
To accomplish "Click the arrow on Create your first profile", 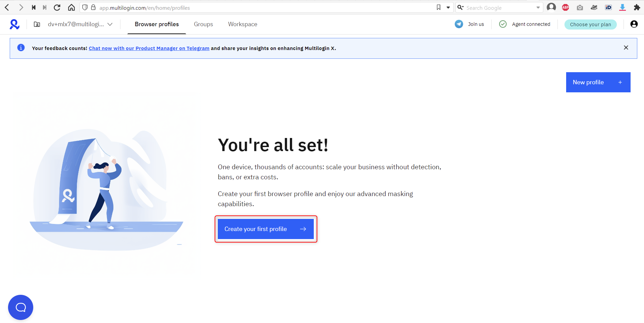I will point(303,229).
